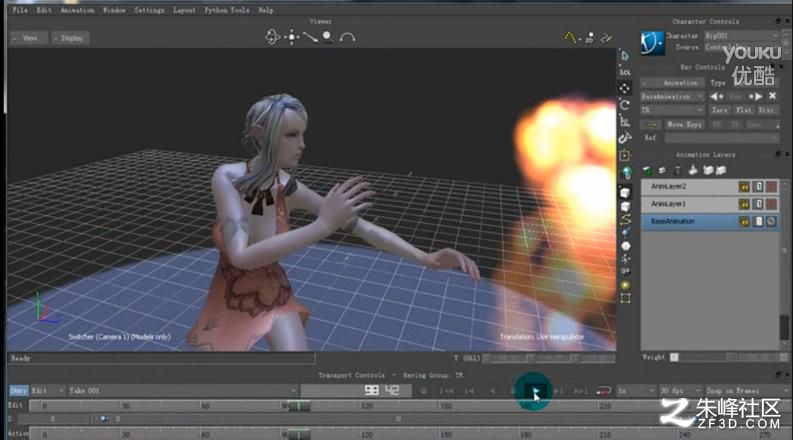This screenshot has height=440, width=793.
Task: Select the Rotate tool
Action: (625, 105)
